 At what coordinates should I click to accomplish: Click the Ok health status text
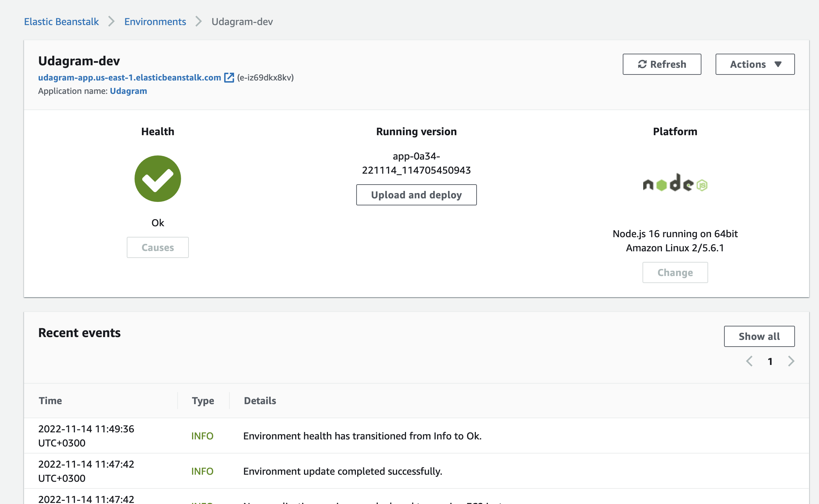tap(158, 223)
